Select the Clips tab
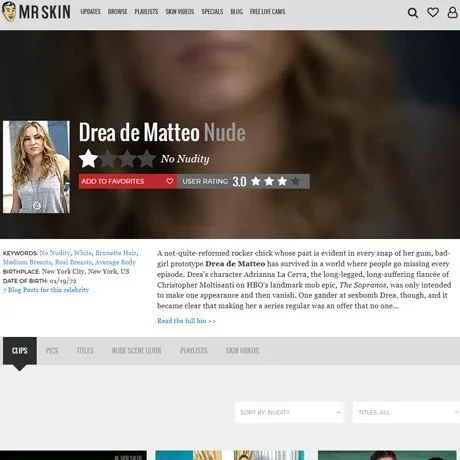The width and height of the screenshot is (460, 460). (x=20, y=351)
